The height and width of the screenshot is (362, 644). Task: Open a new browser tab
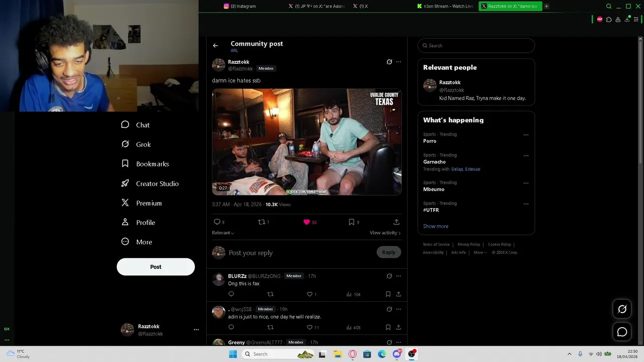coord(546,6)
